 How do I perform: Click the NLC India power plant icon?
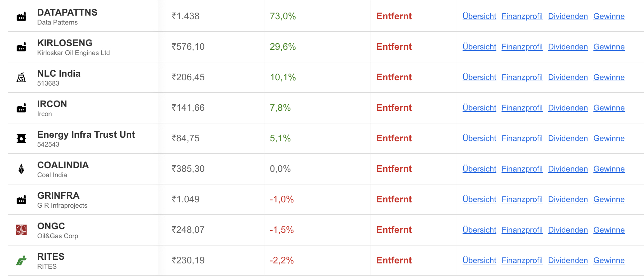(x=21, y=77)
